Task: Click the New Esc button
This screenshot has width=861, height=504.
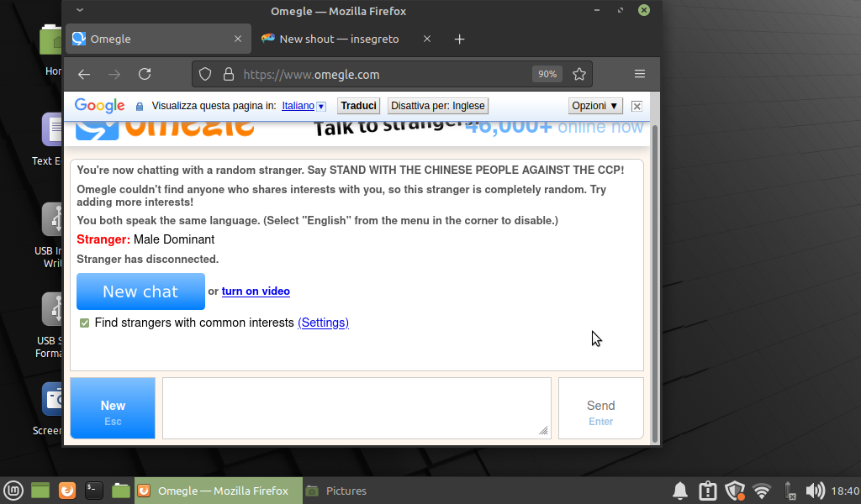Action: [x=113, y=408]
